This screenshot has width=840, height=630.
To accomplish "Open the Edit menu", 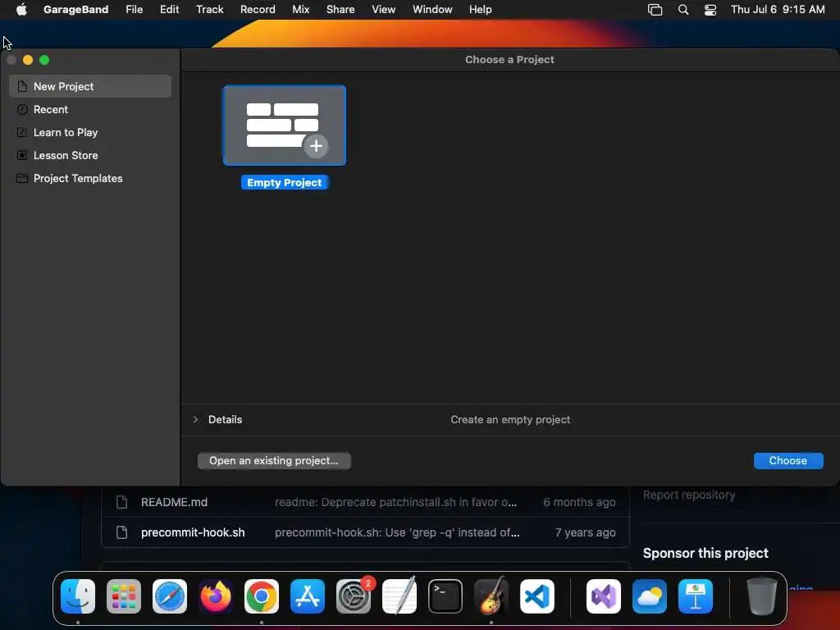I will point(169,9).
